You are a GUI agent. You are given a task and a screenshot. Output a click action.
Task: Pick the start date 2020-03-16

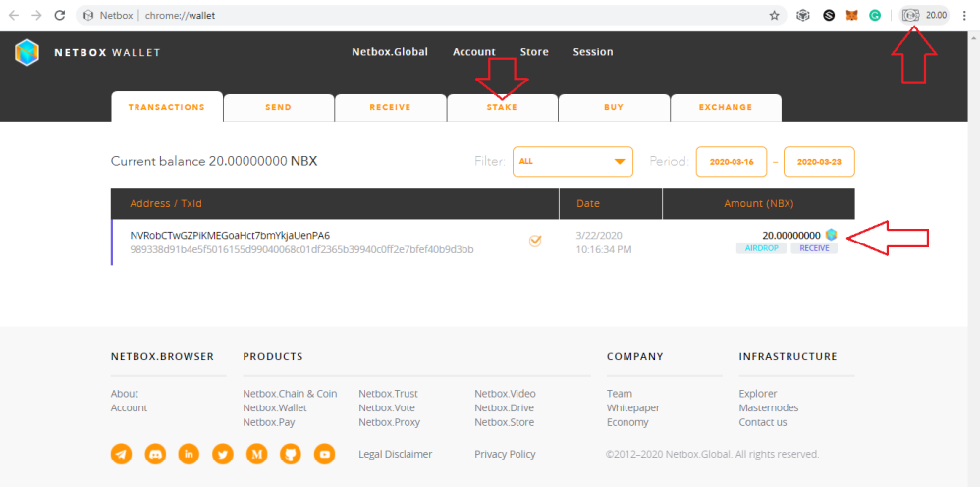(x=732, y=161)
